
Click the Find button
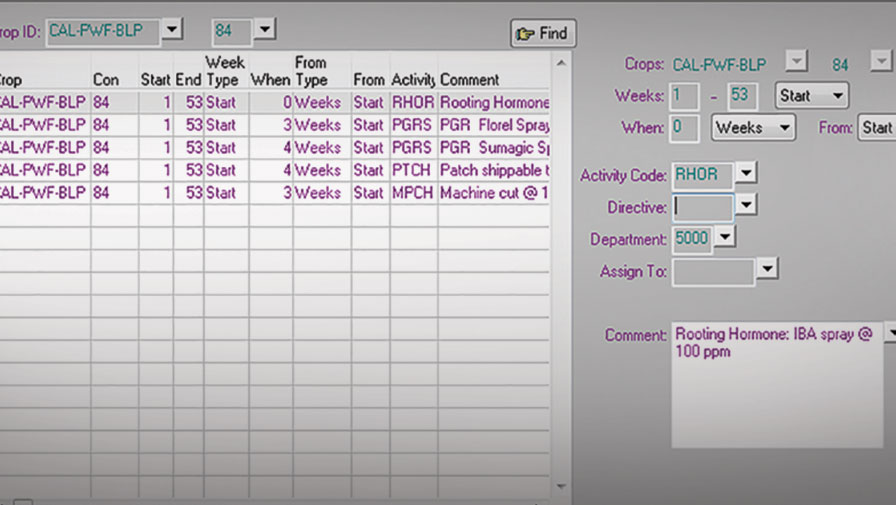point(543,33)
